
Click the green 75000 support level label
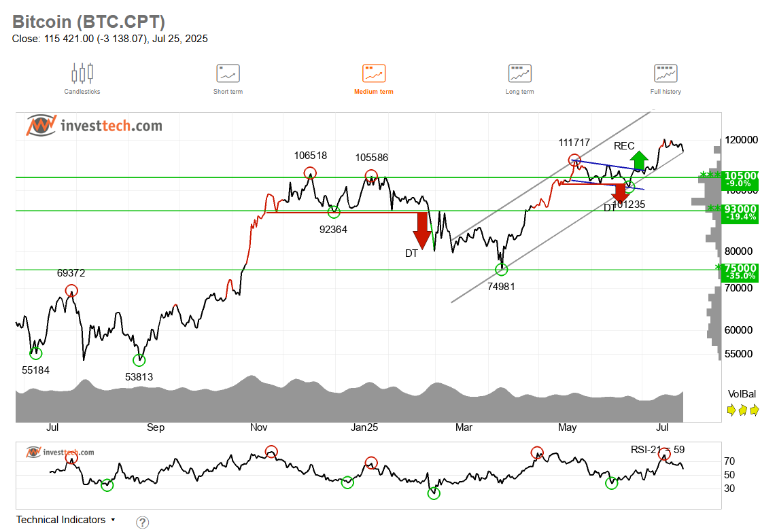740,272
